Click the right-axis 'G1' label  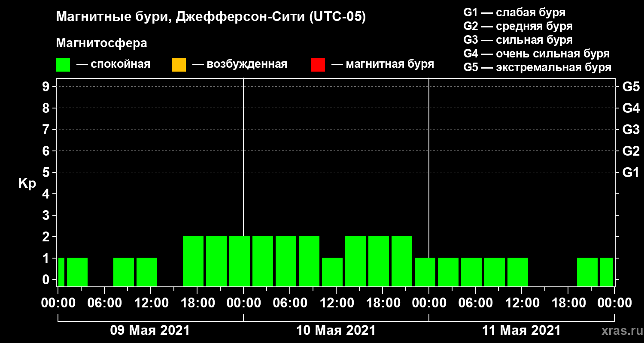[631, 172]
